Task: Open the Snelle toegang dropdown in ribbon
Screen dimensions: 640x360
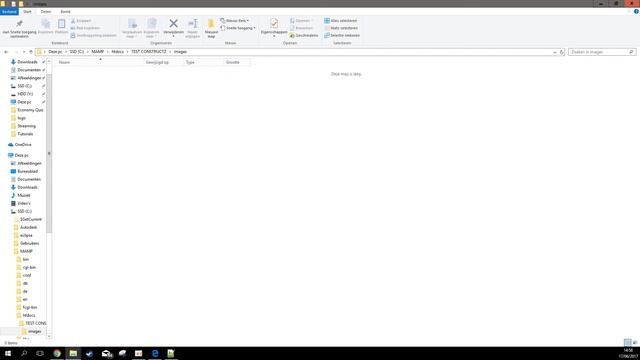Action: click(x=238, y=28)
